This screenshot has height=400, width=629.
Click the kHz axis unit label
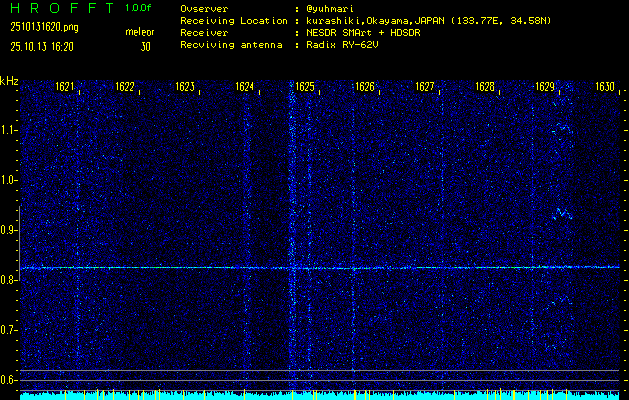click(x=9, y=81)
